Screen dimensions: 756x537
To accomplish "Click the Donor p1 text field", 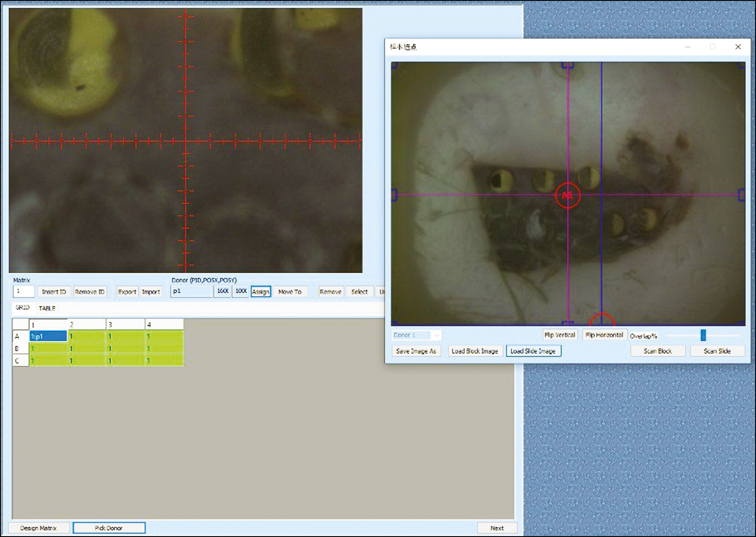I will point(191,291).
